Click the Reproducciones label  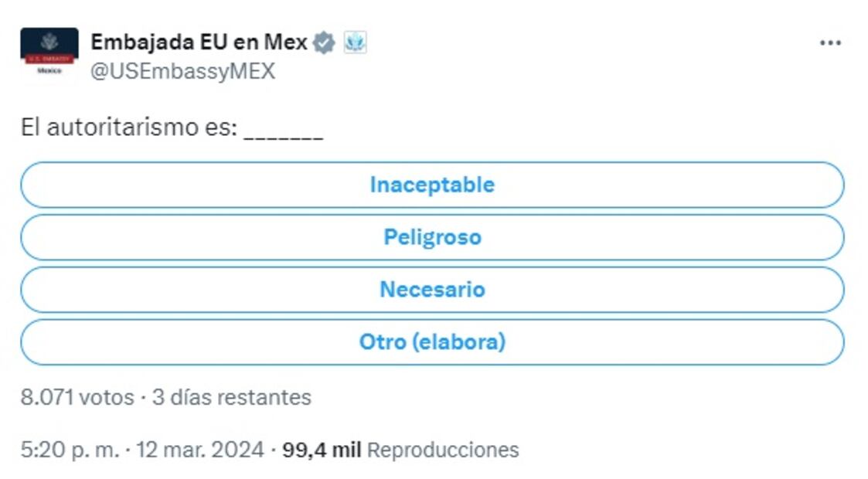442,450
